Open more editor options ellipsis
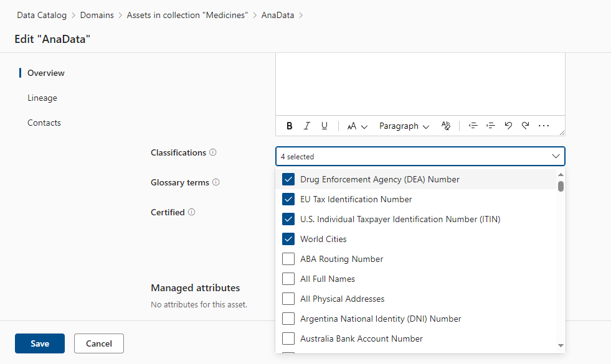 pyautogui.click(x=544, y=126)
